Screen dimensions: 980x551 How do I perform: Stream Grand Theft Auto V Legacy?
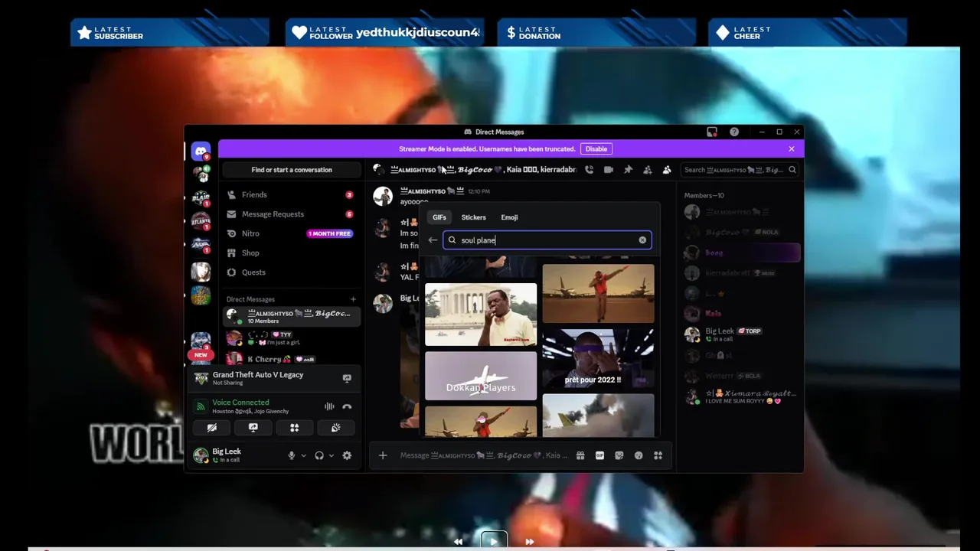(x=347, y=378)
